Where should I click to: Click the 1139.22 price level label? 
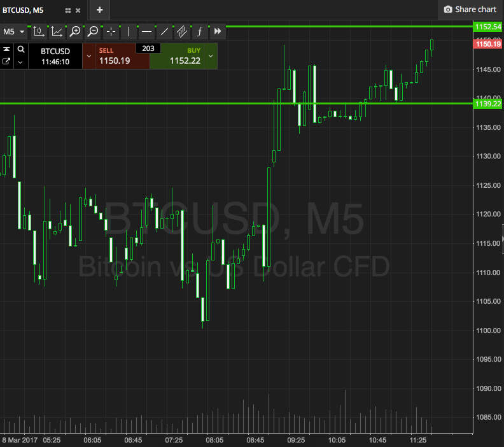[488, 103]
